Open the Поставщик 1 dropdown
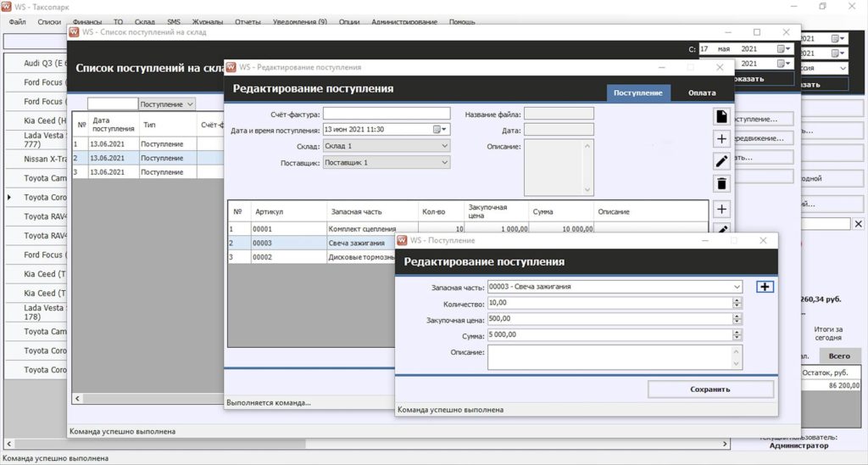Image resolution: width=868 pixels, height=465 pixels. 444,162
